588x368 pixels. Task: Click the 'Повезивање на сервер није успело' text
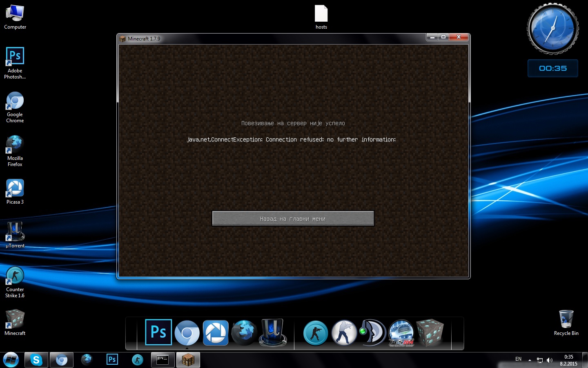(293, 123)
